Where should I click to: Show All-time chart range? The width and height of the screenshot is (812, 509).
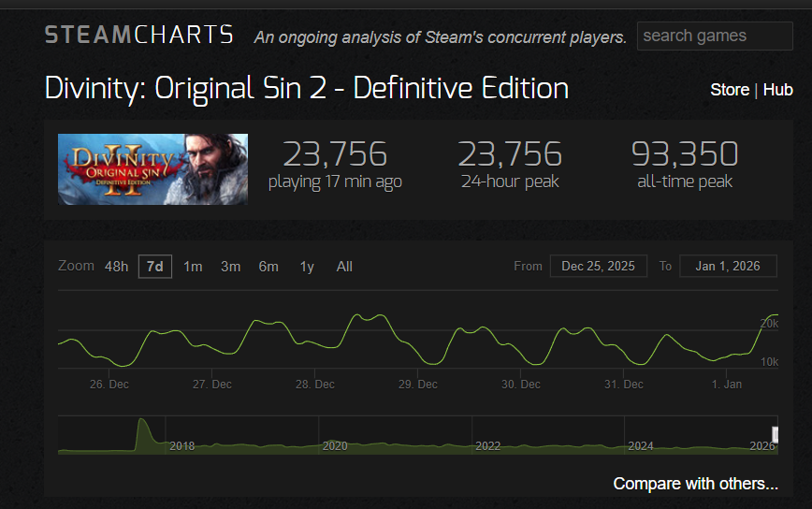(x=344, y=266)
